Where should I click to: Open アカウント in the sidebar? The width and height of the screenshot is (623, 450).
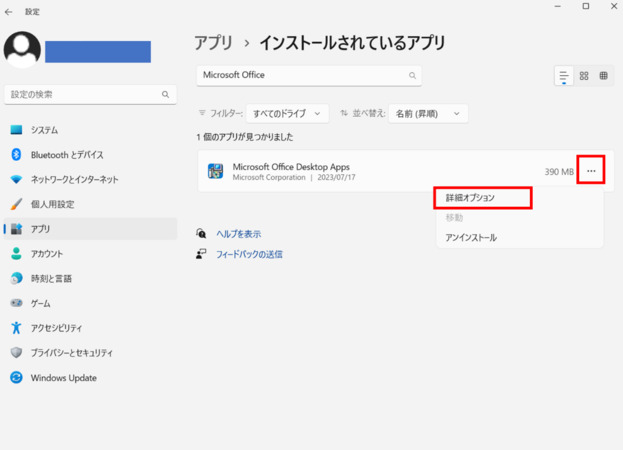[x=90, y=254]
